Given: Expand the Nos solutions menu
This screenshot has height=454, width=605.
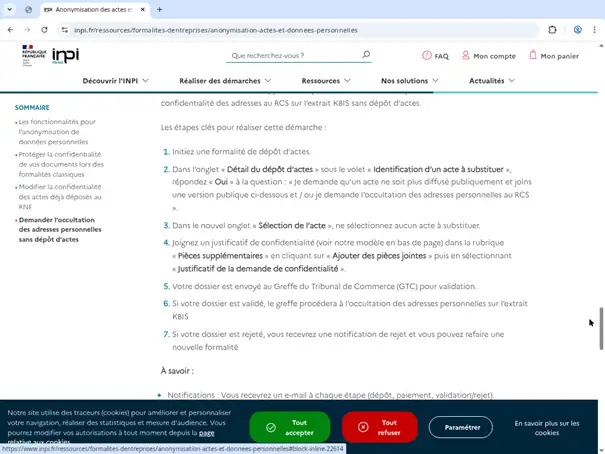Looking at the screenshot, I should click(410, 80).
